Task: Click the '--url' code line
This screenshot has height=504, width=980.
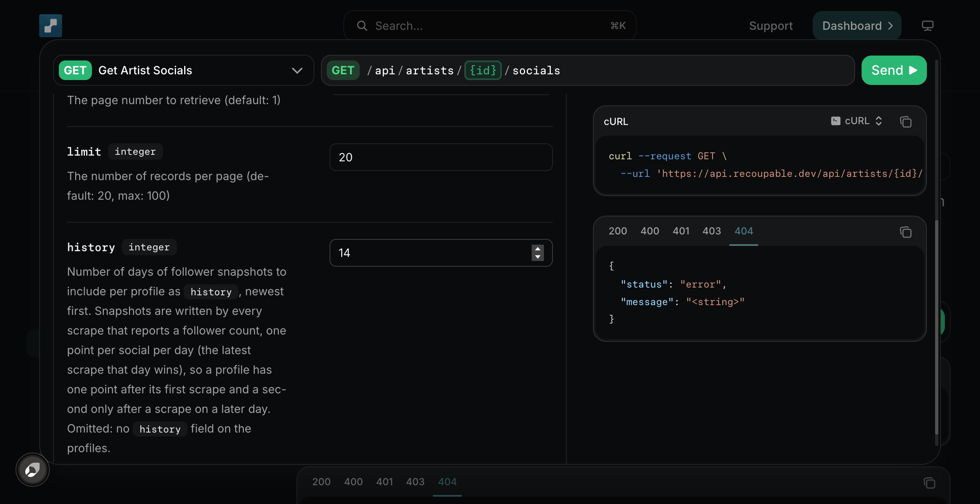Action: (x=771, y=174)
